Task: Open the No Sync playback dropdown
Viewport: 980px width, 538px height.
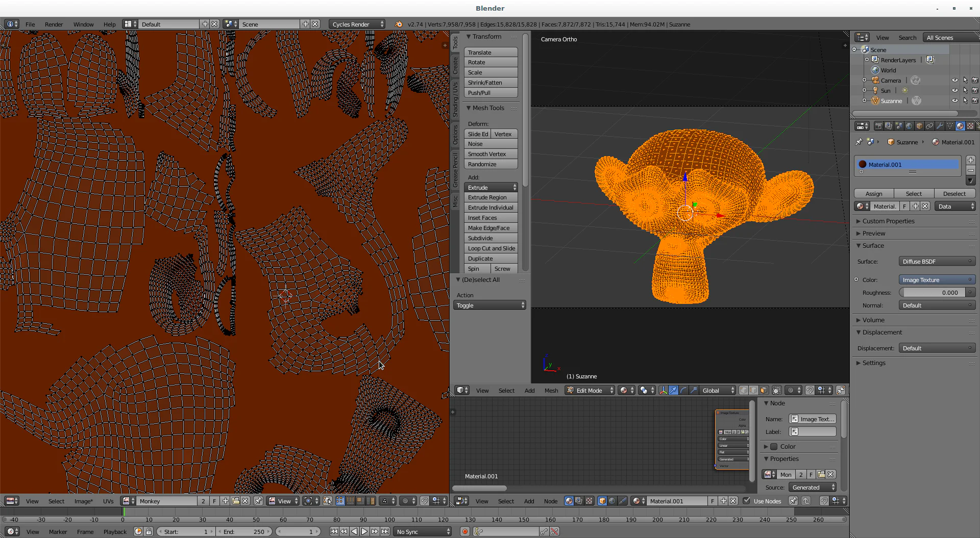Action: tap(423, 531)
